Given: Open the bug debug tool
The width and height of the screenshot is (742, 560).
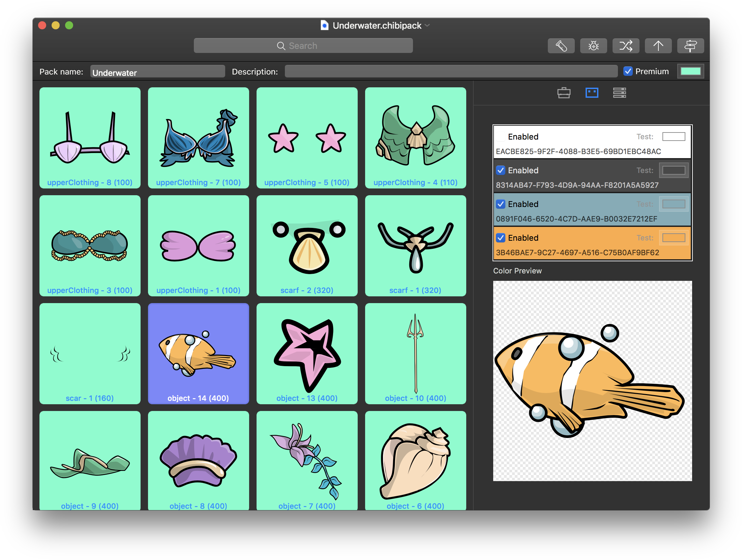Looking at the screenshot, I should pyautogui.click(x=593, y=46).
